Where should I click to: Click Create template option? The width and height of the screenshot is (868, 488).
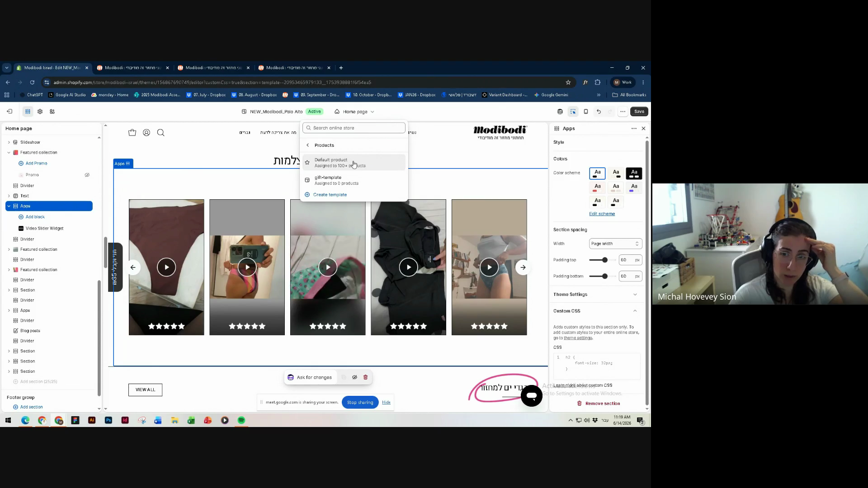(x=330, y=195)
